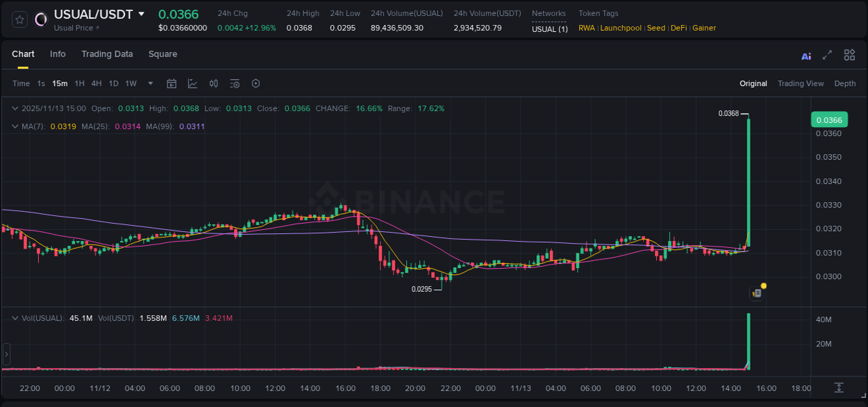This screenshot has width=868, height=407.
Task: Expand the chart to fullscreen
Action: (827, 55)
